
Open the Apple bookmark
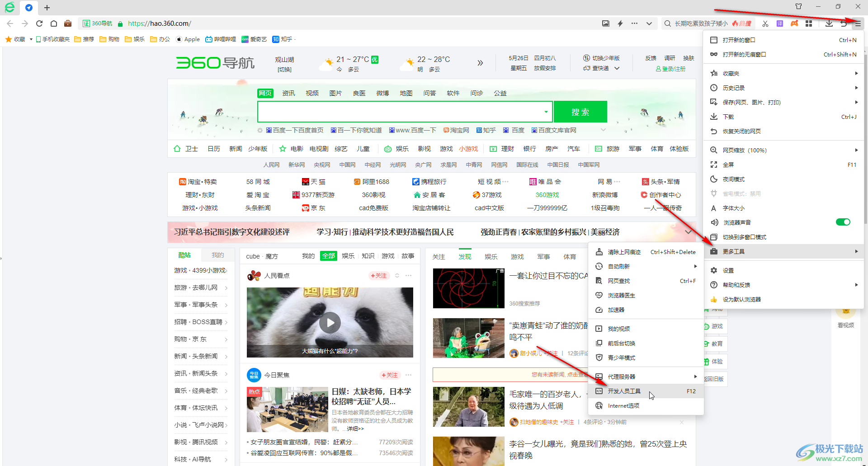coord(188,39)
